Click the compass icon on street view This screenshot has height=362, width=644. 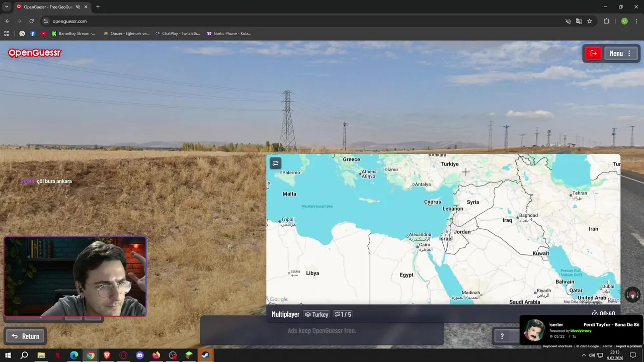coord(632,295)
